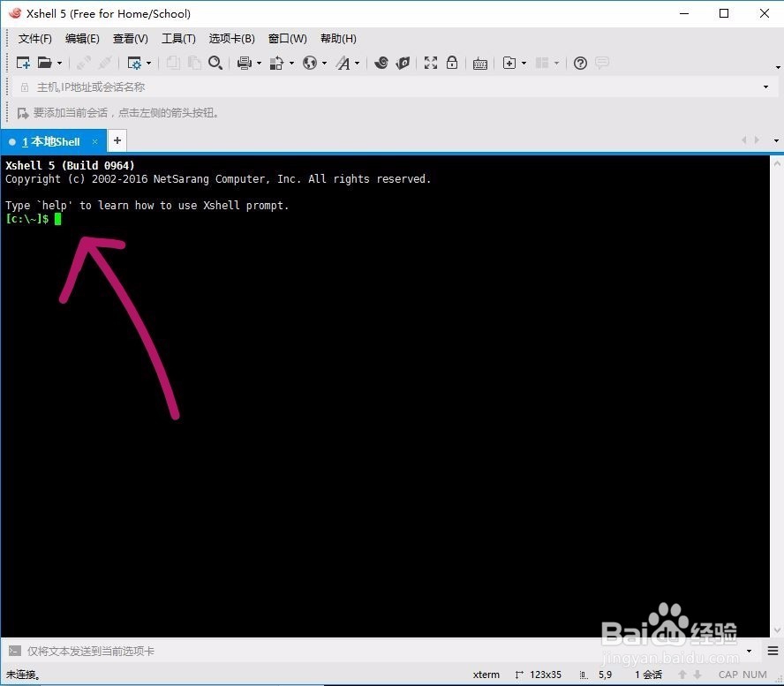Click the New session icon
Viewport: 784px width, 686px height.
click(x=23, y=63)
